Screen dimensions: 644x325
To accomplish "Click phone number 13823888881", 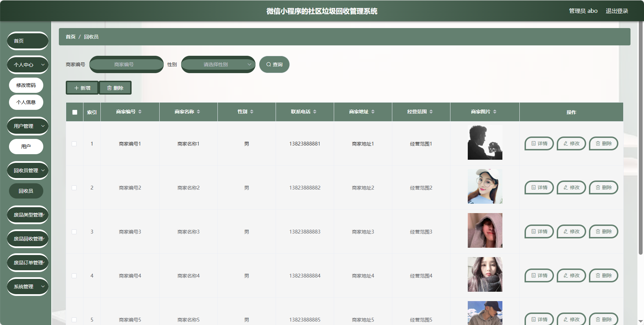I will point(305,144).
